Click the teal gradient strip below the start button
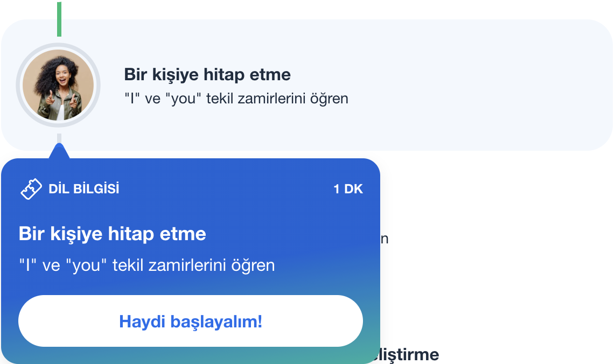615x364 pixels. [x=191, y=355]
